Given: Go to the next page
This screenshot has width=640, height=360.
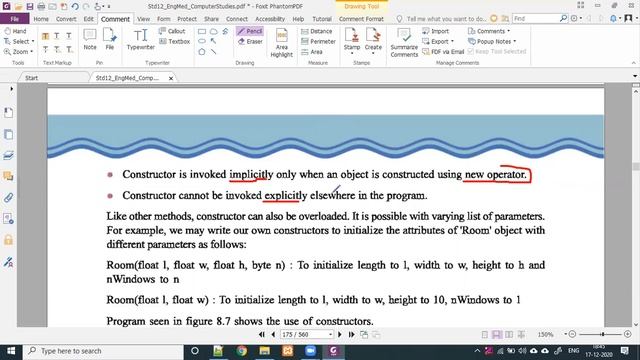Looking at the screenshot, I should (340, 334).
